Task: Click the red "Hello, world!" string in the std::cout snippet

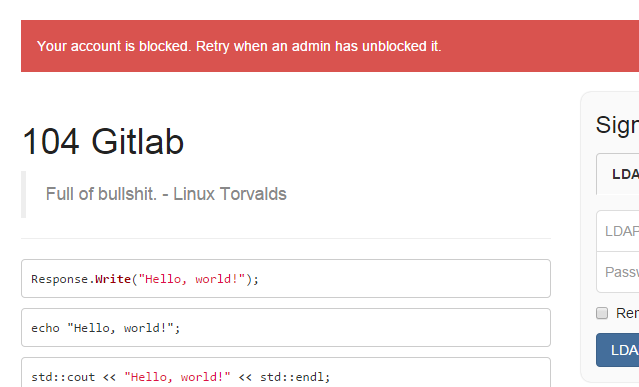Action: 177,377
